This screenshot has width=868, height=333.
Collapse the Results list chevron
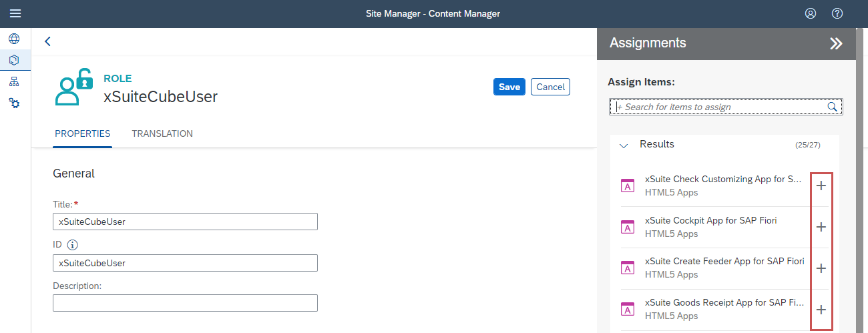tap(624, 145)
